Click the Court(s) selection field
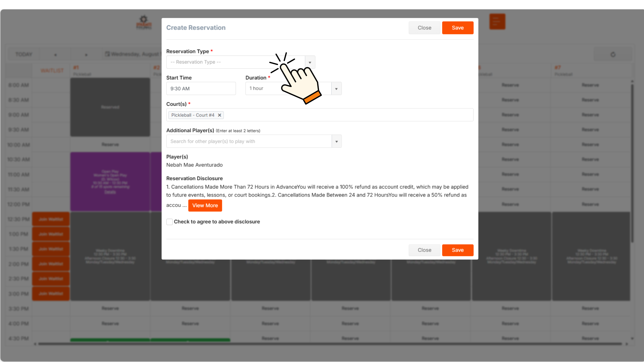The width and height of the screenshot is (644, 362). point(347,115)
